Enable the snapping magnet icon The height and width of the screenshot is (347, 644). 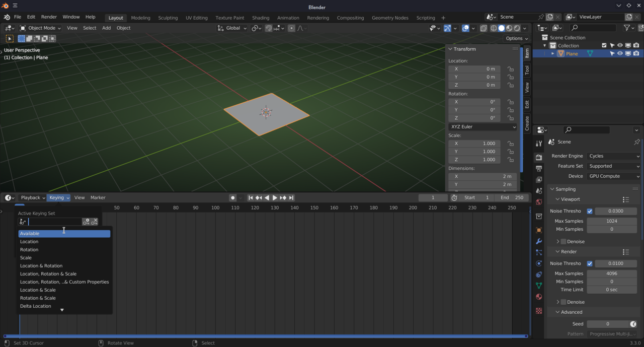tap(269, 28)
